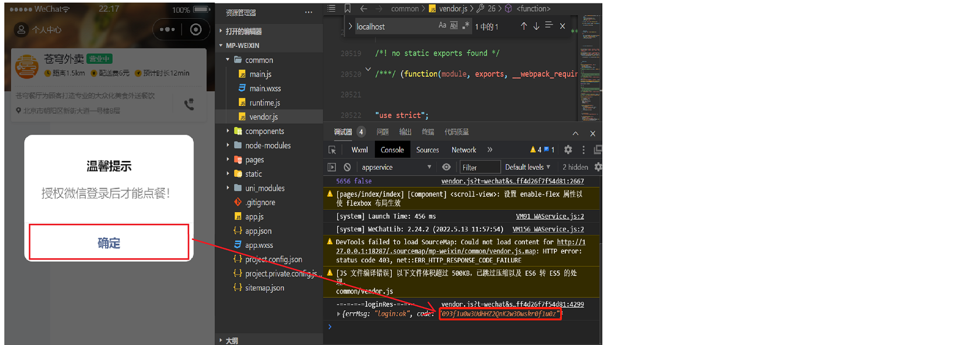Screen dimensions: 980x345
Task: Open the appservice context dropdown
Action: (396, 167)
